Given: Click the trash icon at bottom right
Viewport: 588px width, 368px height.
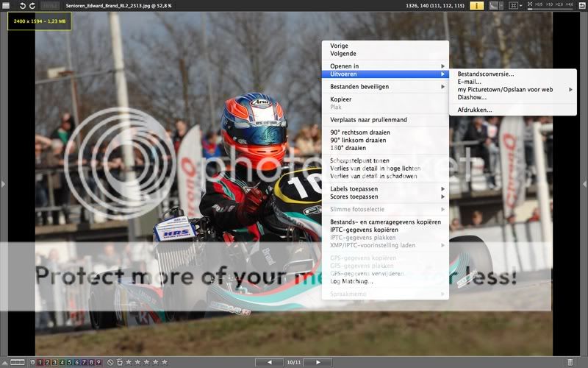Looking at the screenshot, I should point(570,362).
